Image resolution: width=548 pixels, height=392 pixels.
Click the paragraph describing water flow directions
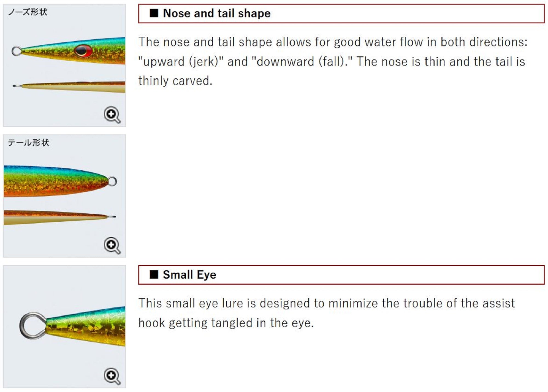(x=332, y=61)
